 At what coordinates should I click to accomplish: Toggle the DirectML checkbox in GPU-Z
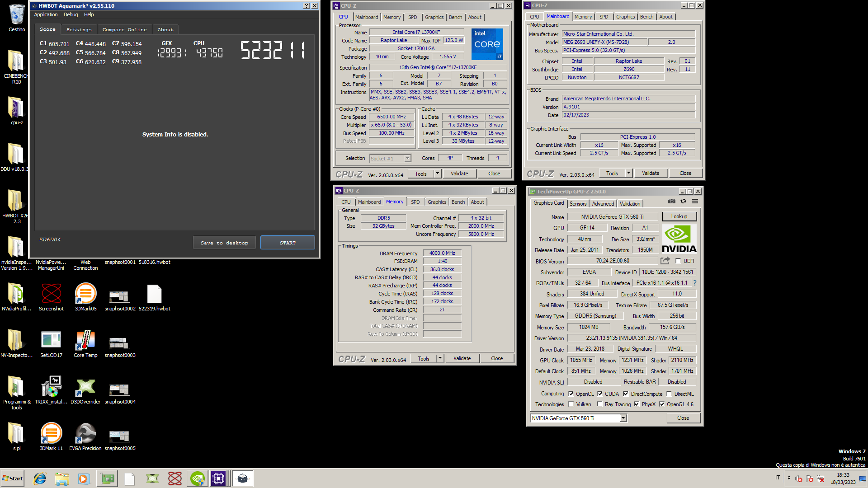coord(669,394)
